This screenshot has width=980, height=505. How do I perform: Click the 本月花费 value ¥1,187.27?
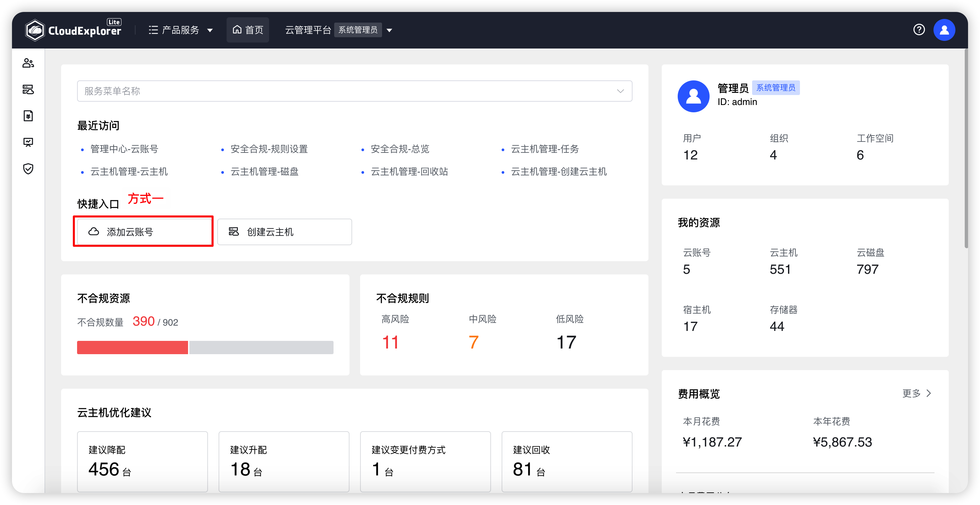tap(712, 442)
